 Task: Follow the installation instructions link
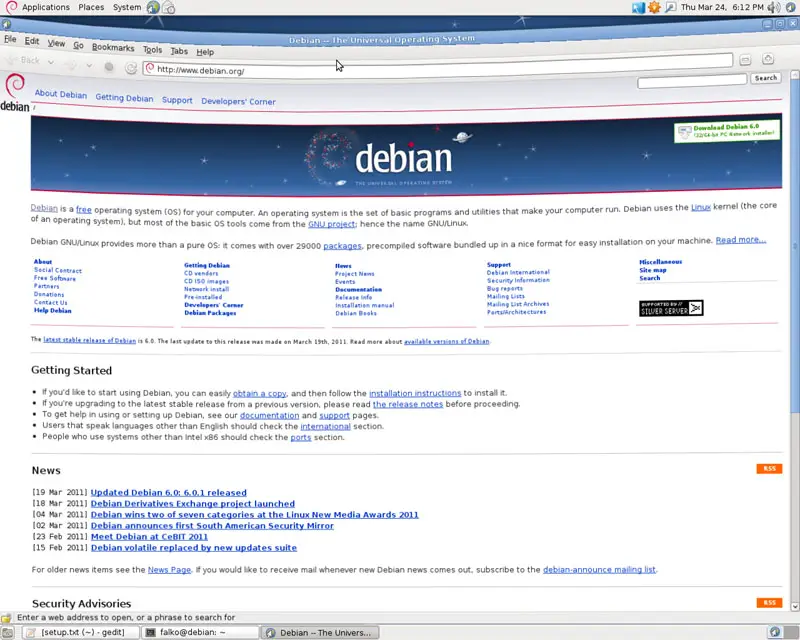click(415, 393)
